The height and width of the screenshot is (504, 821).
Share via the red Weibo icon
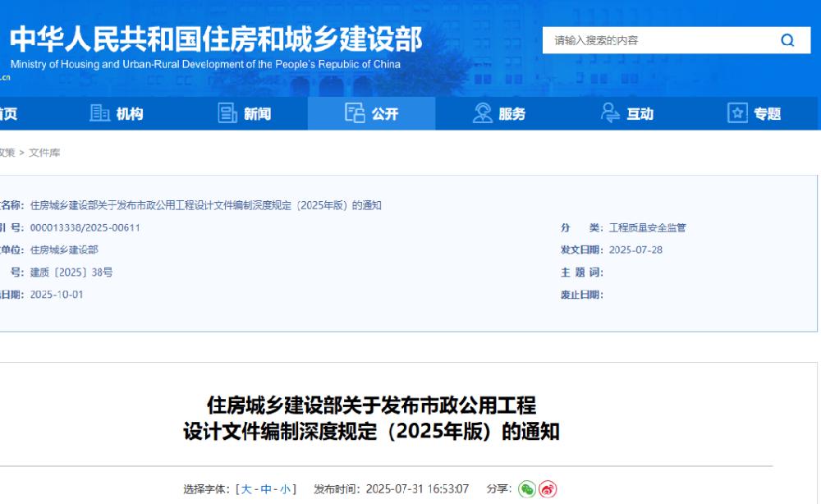click(x=548, y=489)
